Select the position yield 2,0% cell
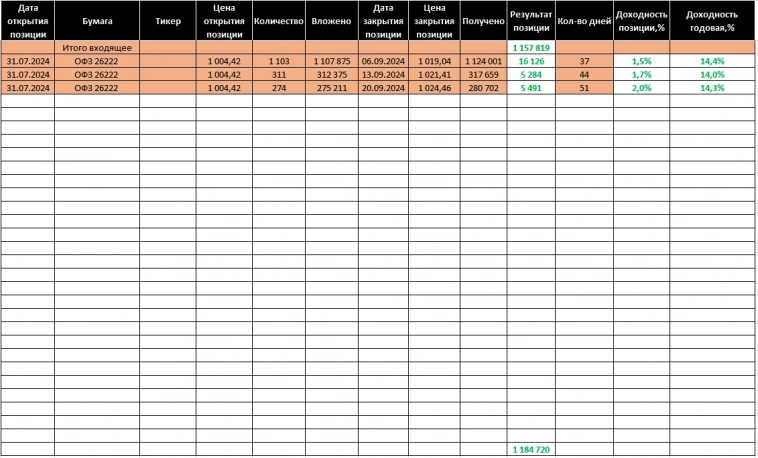Screen dimensions: 758x458 pos(641,87)
